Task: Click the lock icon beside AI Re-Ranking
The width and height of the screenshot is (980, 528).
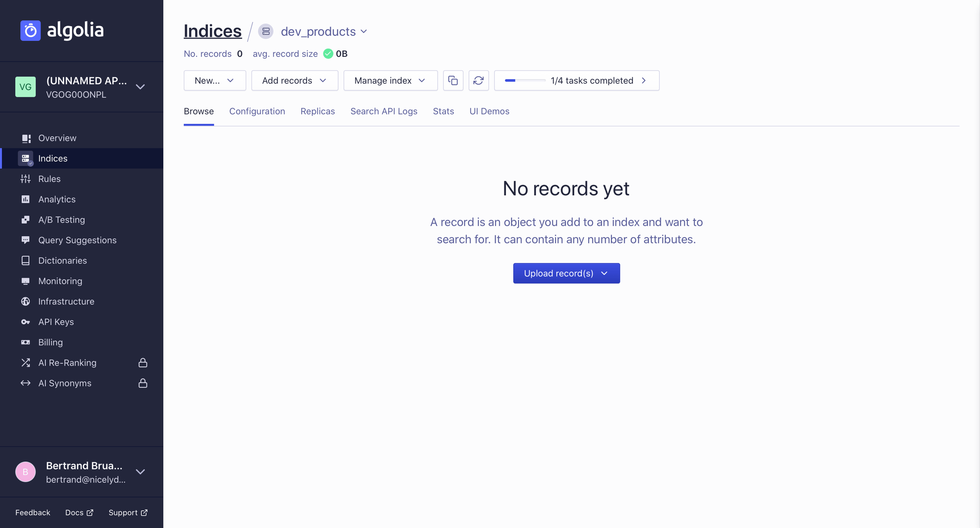Action: [x=143, y=362]
